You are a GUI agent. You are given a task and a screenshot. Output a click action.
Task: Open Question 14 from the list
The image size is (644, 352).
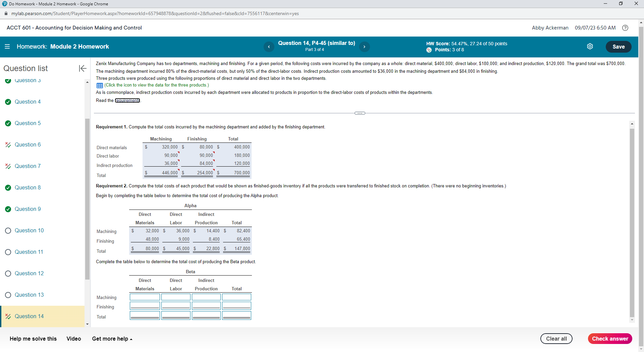tap(29, 316)
